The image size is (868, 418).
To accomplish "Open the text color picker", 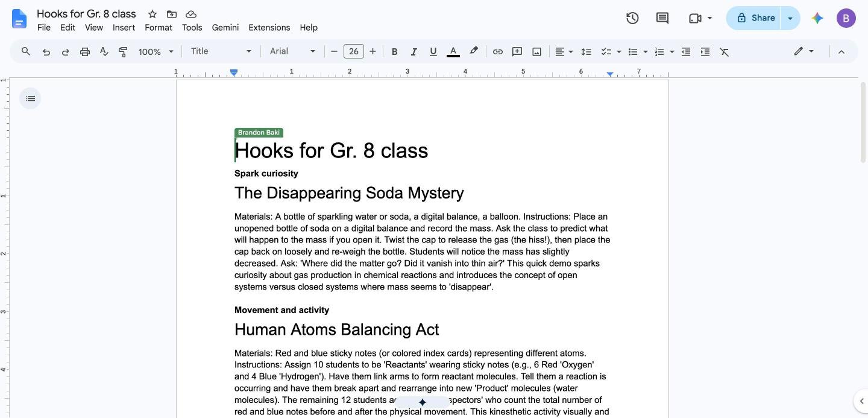I will tap(453, 52).
